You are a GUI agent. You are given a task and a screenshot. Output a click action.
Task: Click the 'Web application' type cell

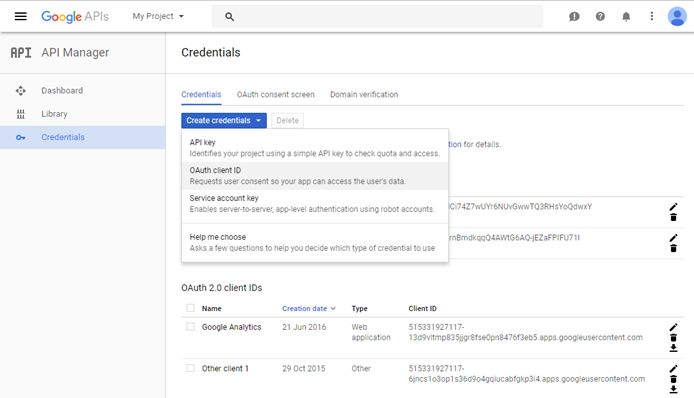tap(371, 332)
